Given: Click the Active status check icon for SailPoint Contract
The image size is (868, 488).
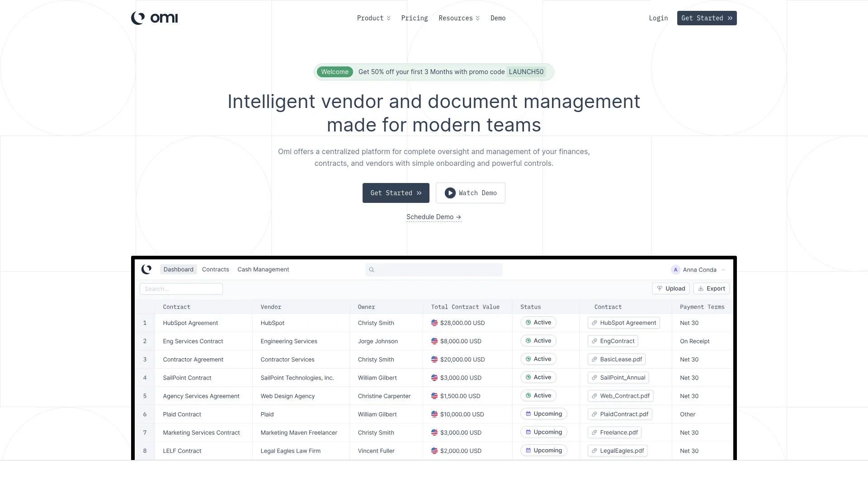Looking at the screenshot, I should point(528,377).
